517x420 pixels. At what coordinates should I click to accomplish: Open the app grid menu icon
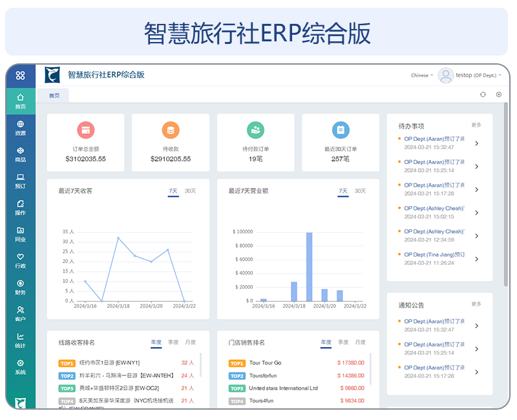pos(21,76)
